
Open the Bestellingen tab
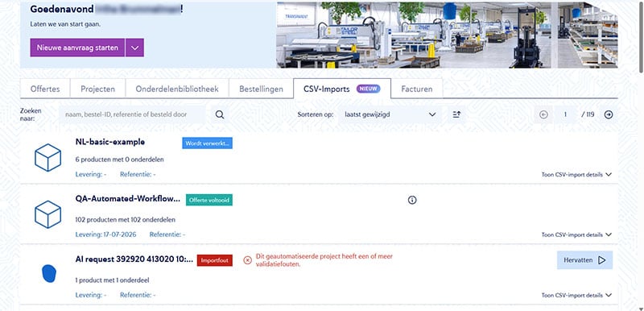pos(261,89)
